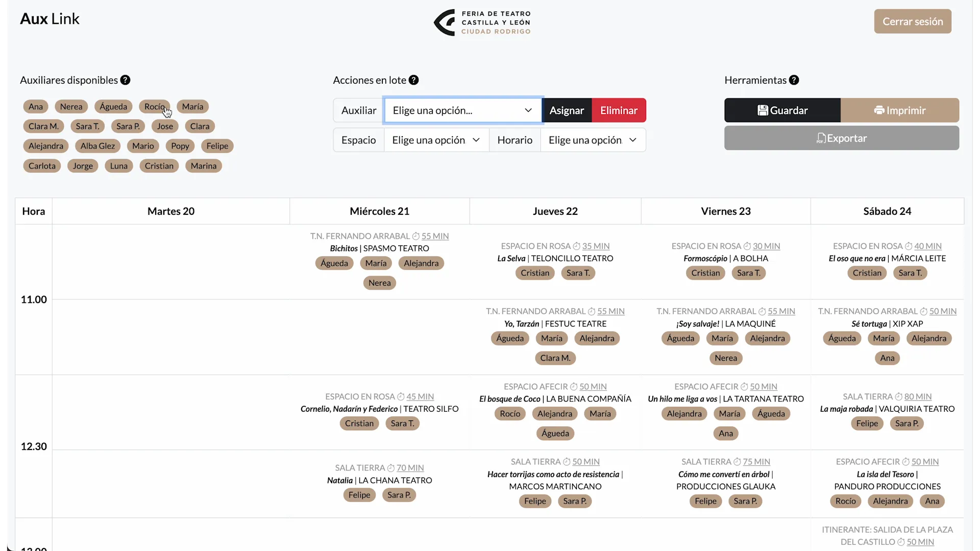Image resolution: width=980 pixels, height=551 pixels.
Task: Select available auxiliar tag Jorge
Action: point(83,166)
